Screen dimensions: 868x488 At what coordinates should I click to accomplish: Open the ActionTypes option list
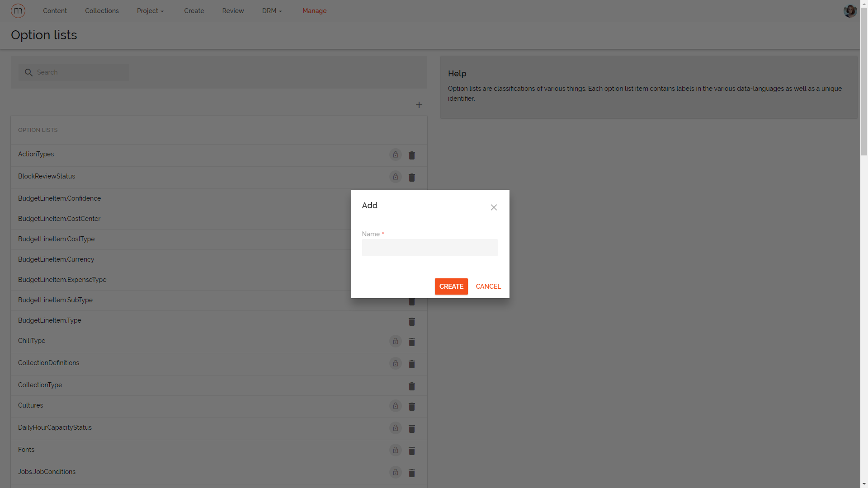point(36,154)
